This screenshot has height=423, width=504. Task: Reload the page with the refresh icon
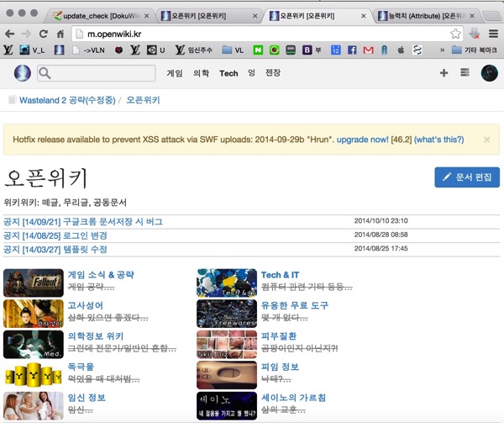pos(44,34)
